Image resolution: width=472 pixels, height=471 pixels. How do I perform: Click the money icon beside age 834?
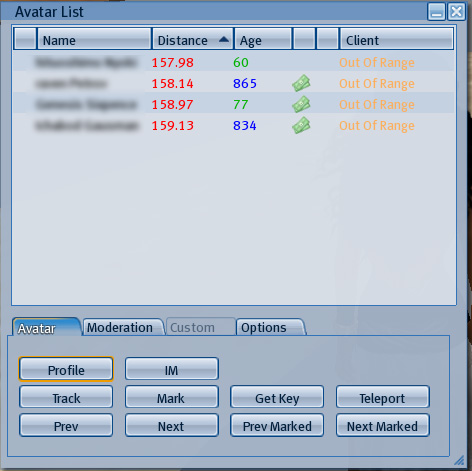301,125
